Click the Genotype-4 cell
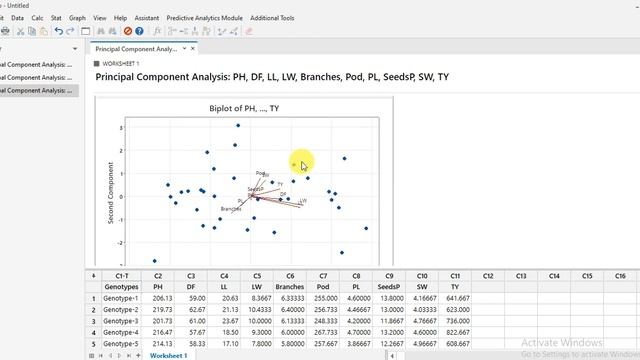Viewport: 640px width, 360px height. 122,333
